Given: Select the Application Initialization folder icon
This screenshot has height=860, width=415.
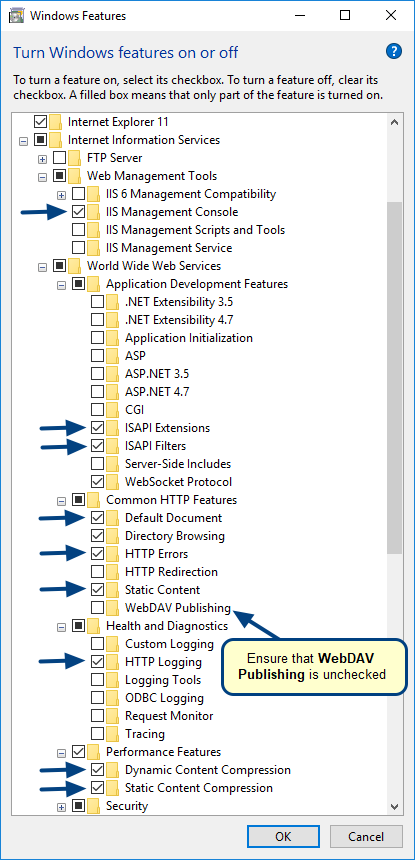Looking at the screenshot, I should (x=112, y=338).
